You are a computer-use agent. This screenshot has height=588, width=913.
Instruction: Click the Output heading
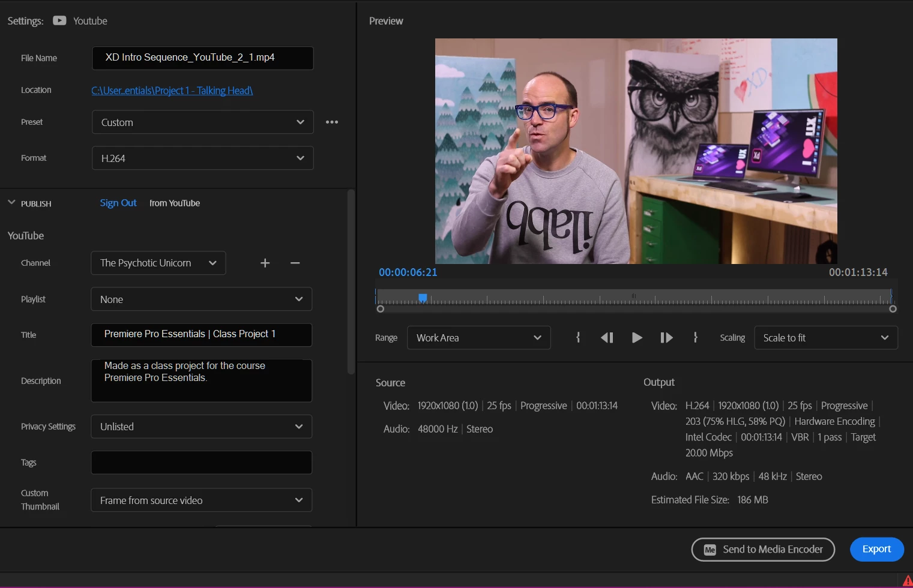(658, 382)
